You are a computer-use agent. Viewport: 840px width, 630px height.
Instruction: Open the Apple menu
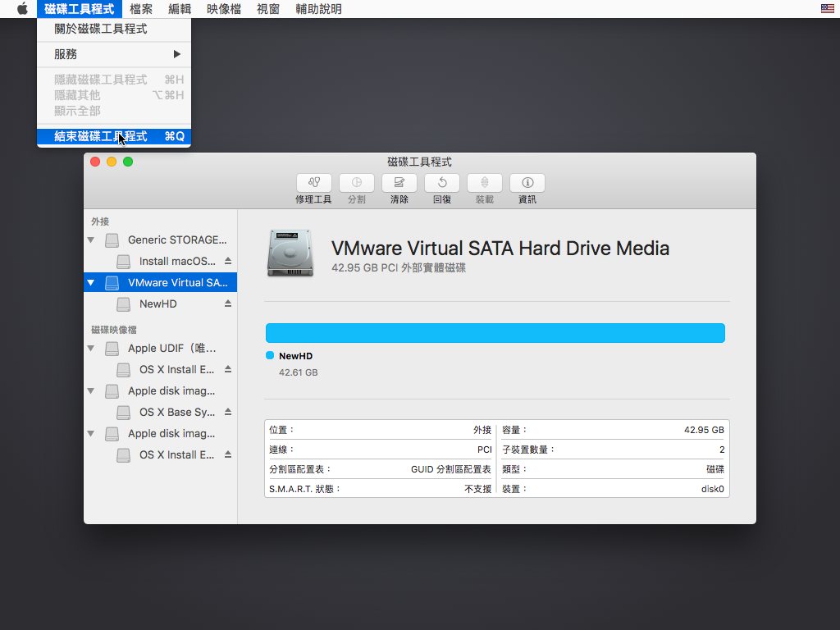(x=22, y=8)
